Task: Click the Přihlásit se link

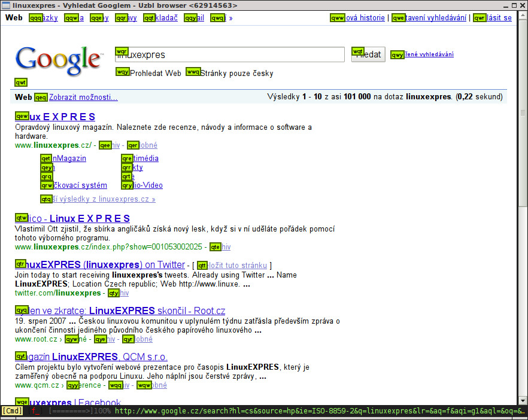Action: tap(492, 17)
